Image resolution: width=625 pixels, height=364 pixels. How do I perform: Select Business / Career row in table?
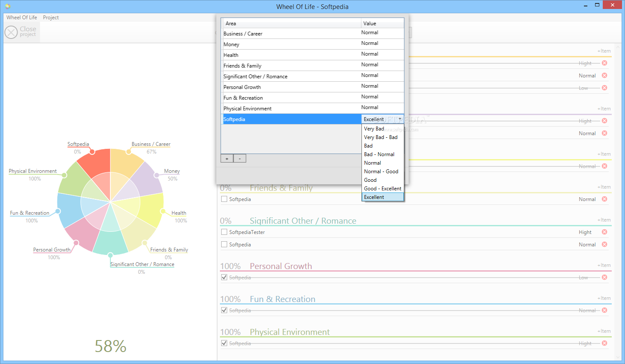(312, 33)
